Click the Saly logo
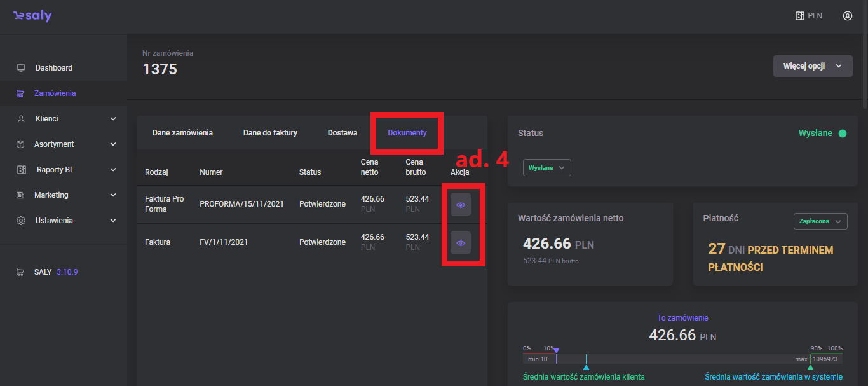The height and width of the screenshot is (386, 868). (x=32, y=17)
